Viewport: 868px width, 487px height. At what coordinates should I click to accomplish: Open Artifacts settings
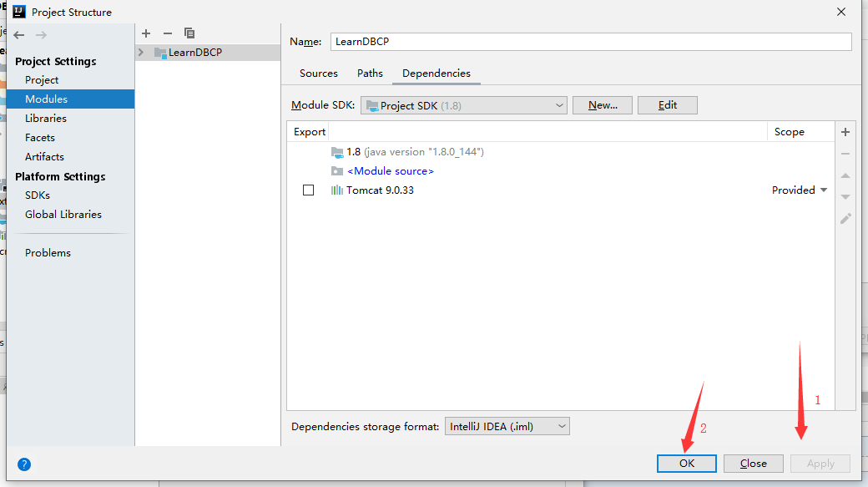44,157
